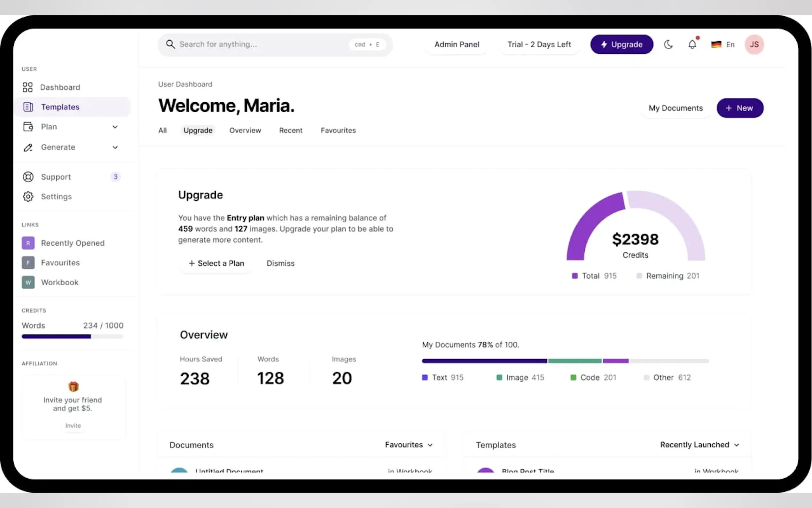Click the Workbook 'W' icon
Screen dimensions: 812x508
coord(28,282)
